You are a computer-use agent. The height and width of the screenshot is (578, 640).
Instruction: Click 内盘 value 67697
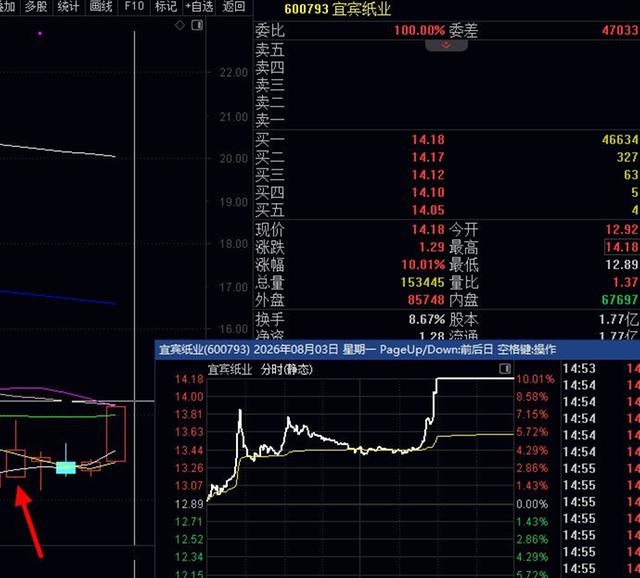coord(620,300)
